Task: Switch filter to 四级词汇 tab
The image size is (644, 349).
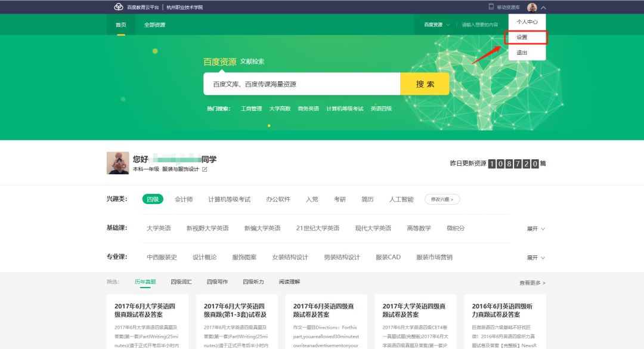Action: tap(181, 282)
